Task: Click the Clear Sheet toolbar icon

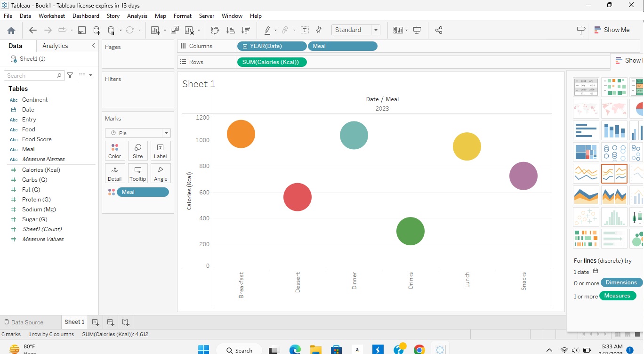Action: 189,30
